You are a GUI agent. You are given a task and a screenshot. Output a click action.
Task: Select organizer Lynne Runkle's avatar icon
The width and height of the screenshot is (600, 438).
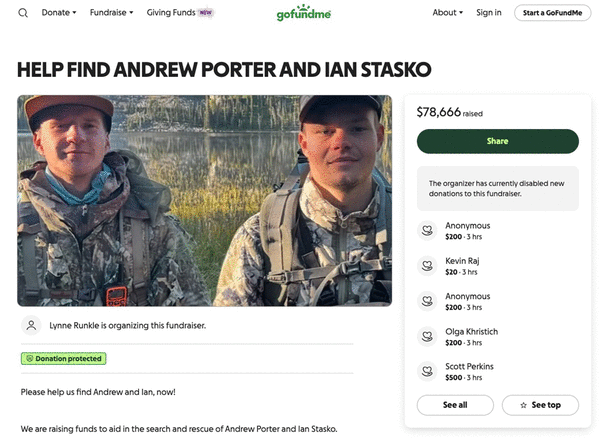coord(31,326)
